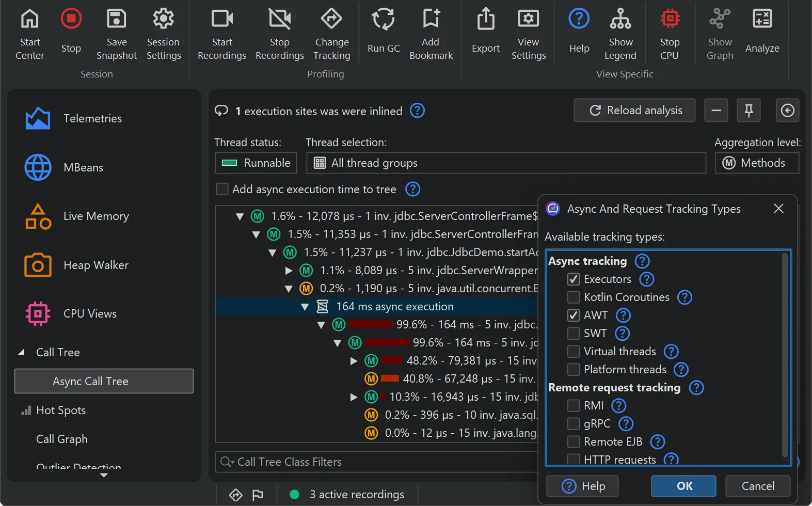Select Call Graph view in sidebar
The width and height of the screenshot is (812, 506).
(62, 439)
